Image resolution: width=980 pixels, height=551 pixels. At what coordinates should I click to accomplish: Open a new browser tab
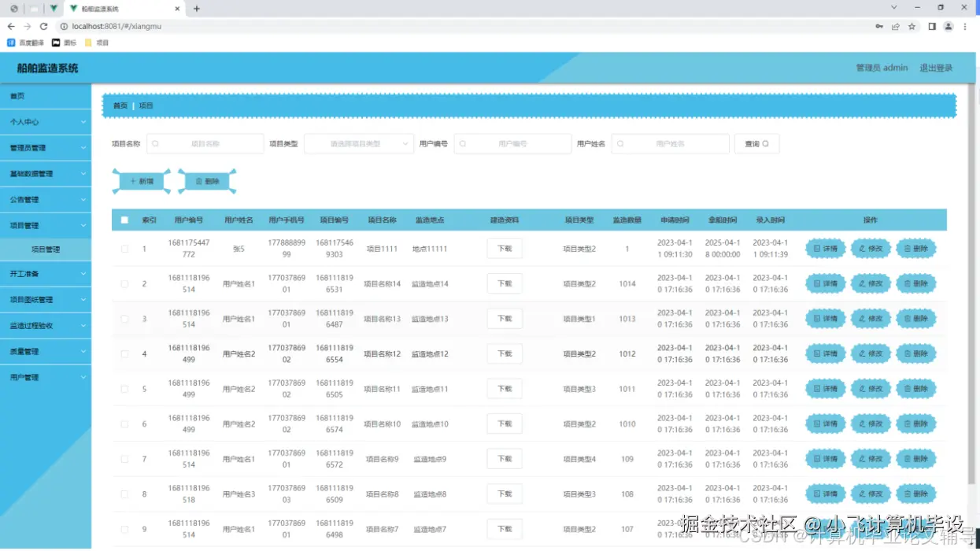(197, 9)
